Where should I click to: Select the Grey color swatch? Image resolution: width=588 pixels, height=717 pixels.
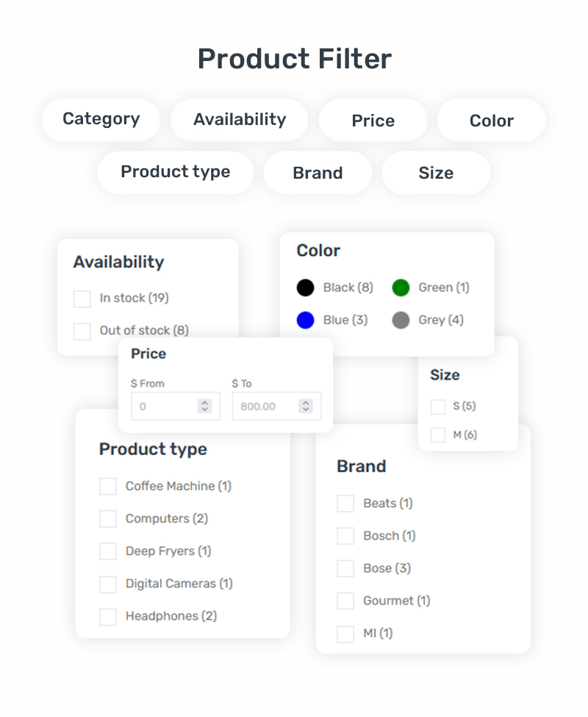pyautogui.click(x=401, y=320)
